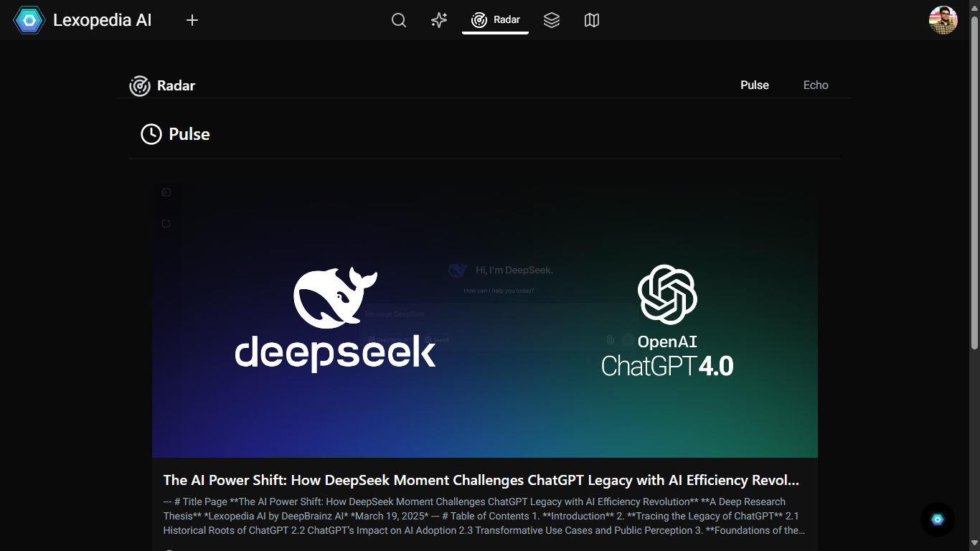Click the article summary text starting 'Title Page'
This screenshot has width=980, height=551.
485,516
